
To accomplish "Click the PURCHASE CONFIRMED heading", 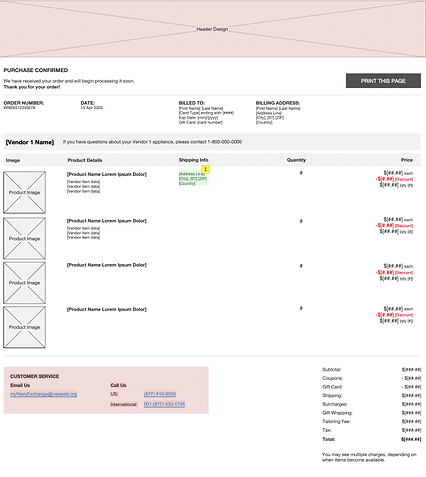I will (x=36, y=70).
